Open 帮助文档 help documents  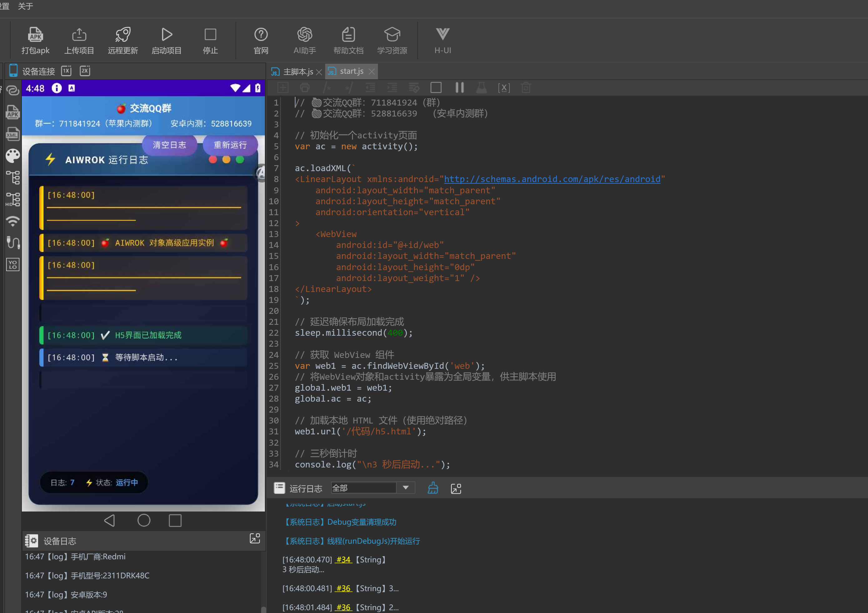tap(348, 41)
